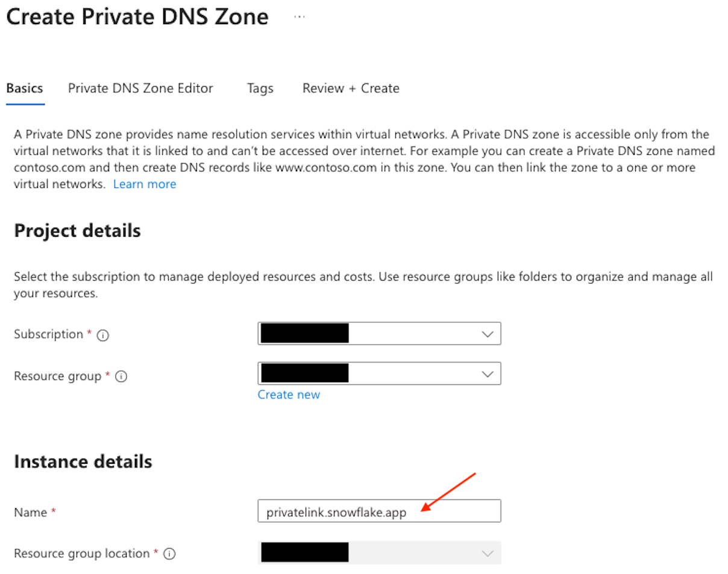Click the chevron on the Subscription dropdown
Viewport: 728px width, 574px height.
coord(488,334)
